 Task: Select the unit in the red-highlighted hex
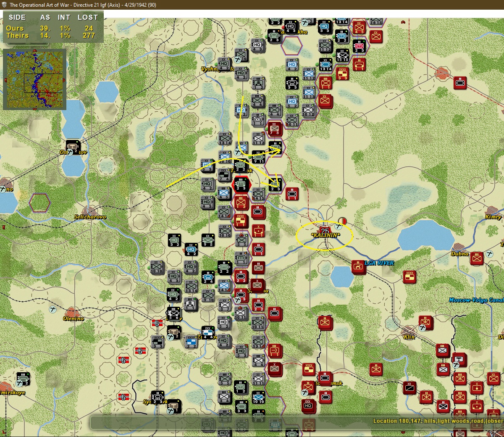tap(241, 184)
